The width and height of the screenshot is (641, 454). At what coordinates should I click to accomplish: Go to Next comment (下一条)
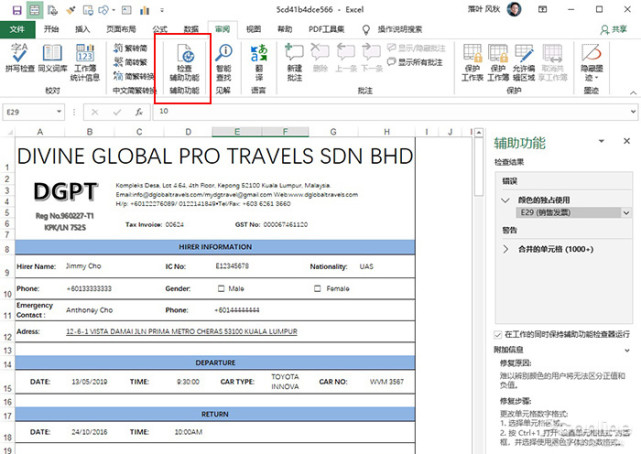(x=372, y=58)
